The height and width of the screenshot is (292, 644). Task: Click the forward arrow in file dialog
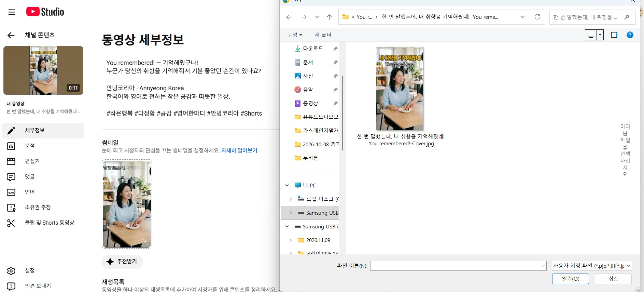(304, 17)
